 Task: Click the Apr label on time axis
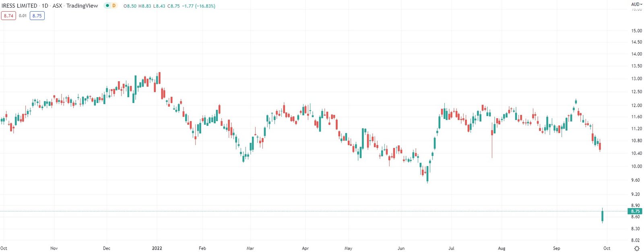305,248
